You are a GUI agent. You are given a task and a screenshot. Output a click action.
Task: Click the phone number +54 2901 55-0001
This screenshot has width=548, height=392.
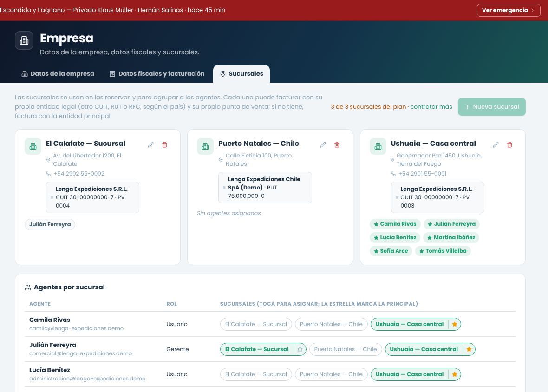422,174
